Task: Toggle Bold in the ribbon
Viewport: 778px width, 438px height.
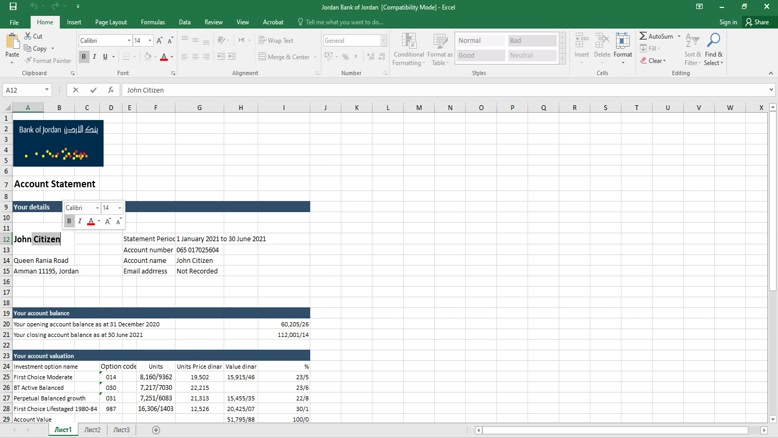Action: [x=83, y=57]
